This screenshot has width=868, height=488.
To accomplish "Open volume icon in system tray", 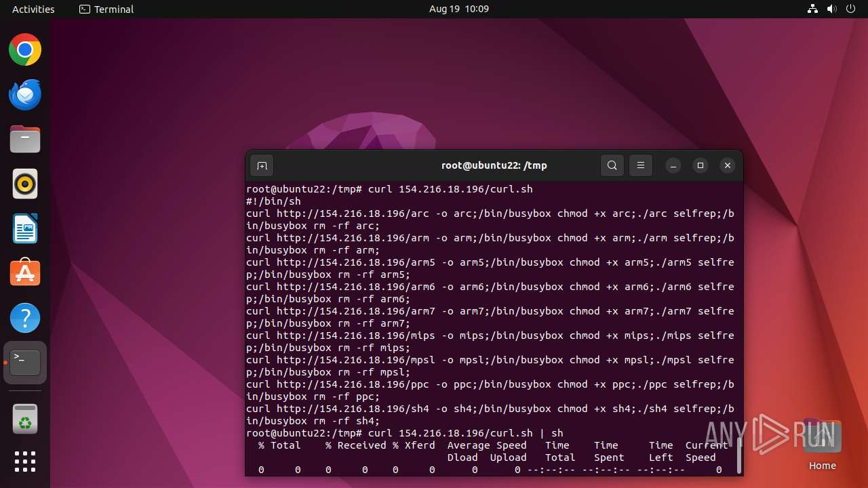I will [x=832, y=9].
